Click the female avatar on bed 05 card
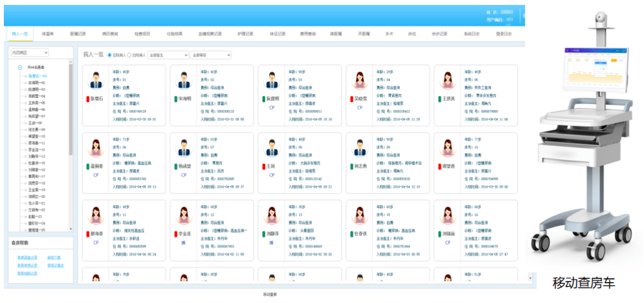The height and width of the screenshot is (303, 644). coord(447,80)
